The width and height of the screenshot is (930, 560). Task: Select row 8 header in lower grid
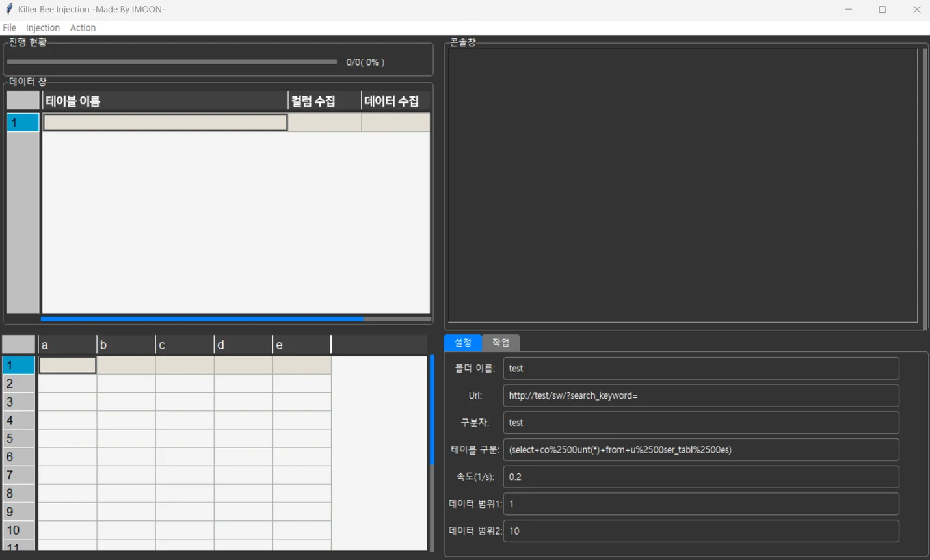(19, 494)
